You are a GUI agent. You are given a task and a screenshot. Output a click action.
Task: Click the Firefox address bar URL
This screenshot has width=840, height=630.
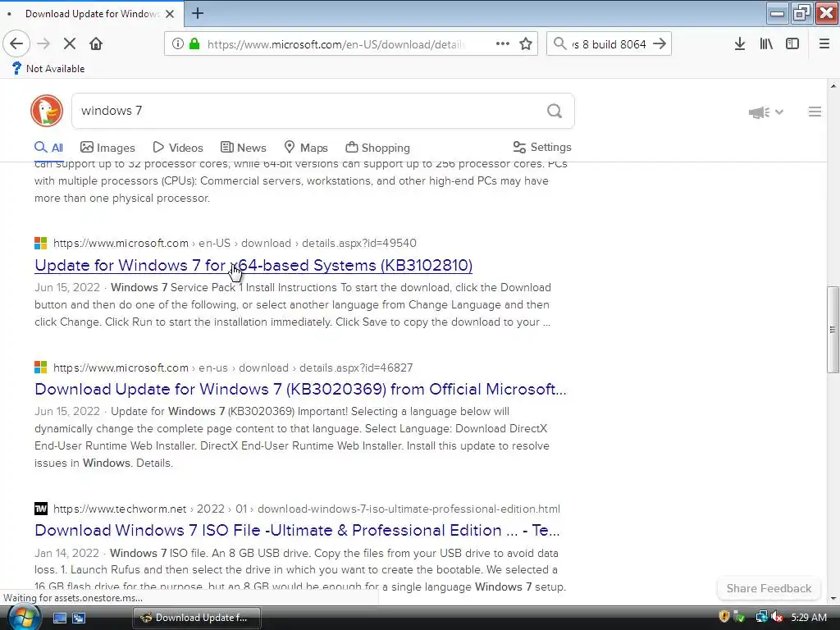[x=336, y=44]
